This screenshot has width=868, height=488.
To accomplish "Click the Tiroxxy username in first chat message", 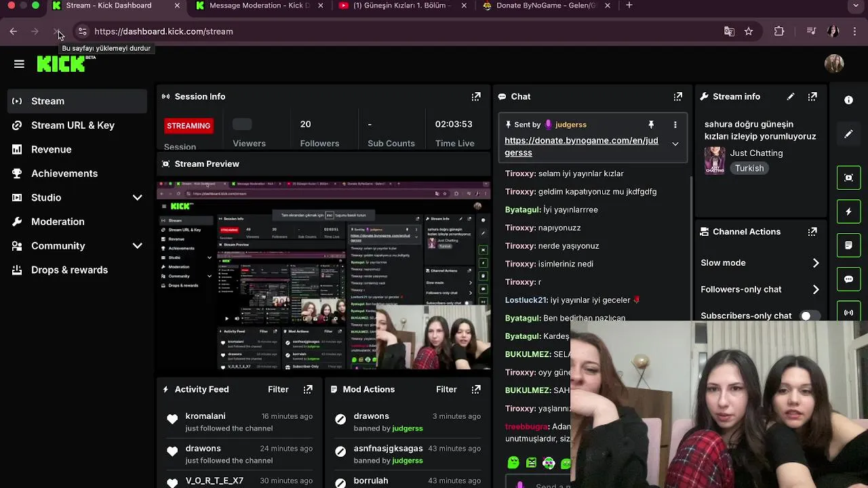I will (521, 174).
